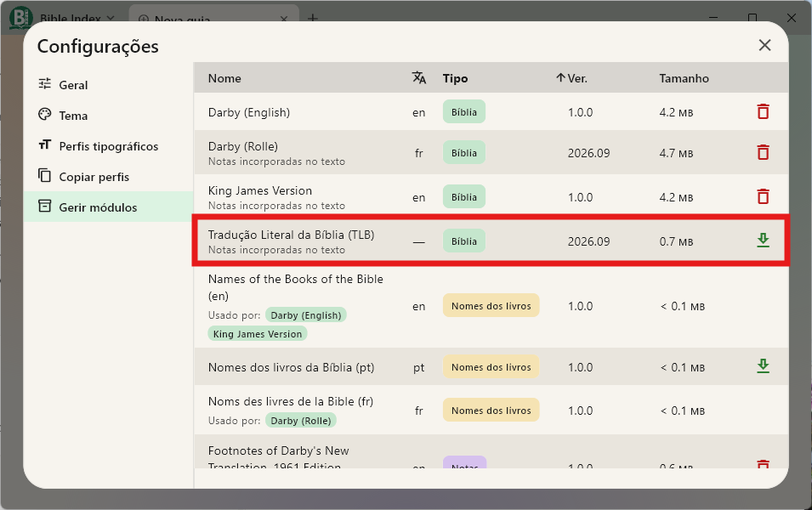Open the Tema settings section
Screen dimensions: 812x510
108,115
